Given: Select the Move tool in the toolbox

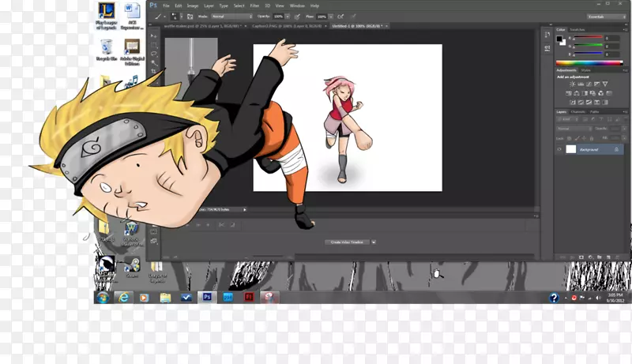Looking at the screenshot, I should [x=155, y=35].
